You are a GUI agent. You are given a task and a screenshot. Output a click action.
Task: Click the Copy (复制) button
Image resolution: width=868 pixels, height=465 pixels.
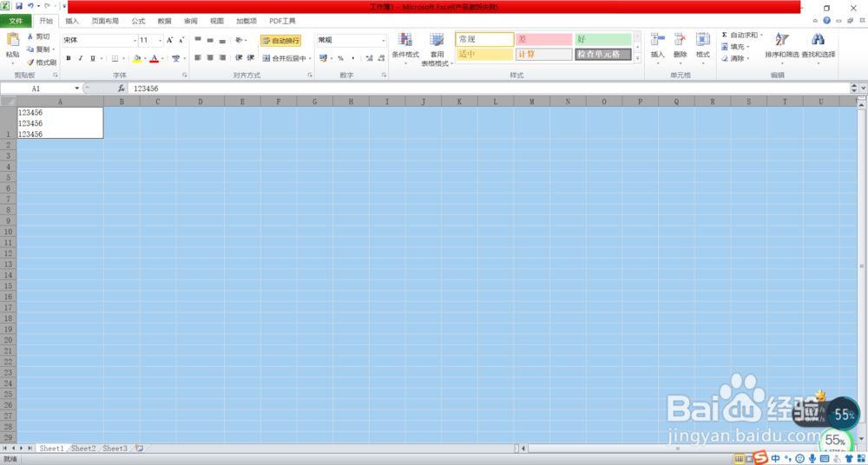(x=42, y=49)
